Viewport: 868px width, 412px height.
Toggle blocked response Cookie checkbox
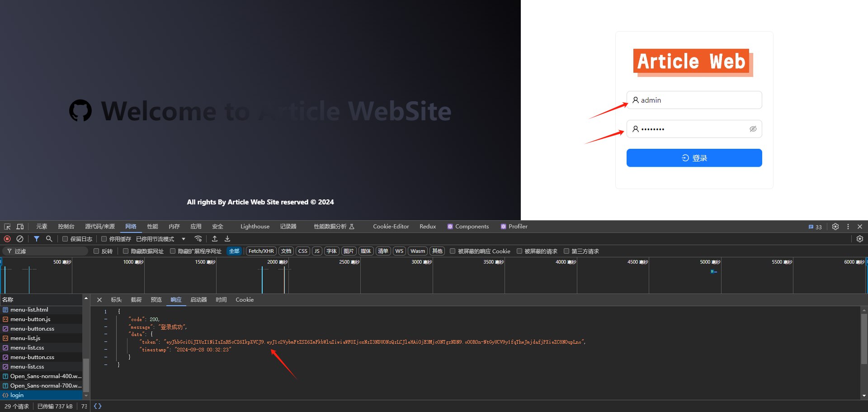point(453,251)
